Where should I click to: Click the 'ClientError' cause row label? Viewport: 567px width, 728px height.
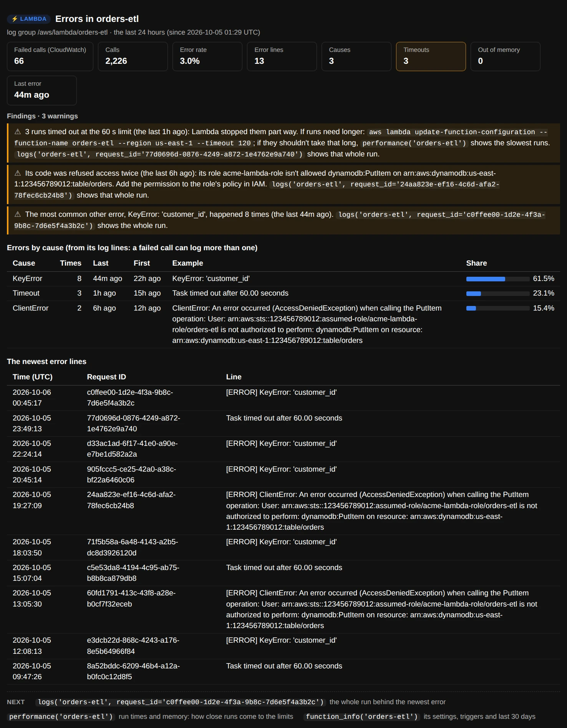30,308
